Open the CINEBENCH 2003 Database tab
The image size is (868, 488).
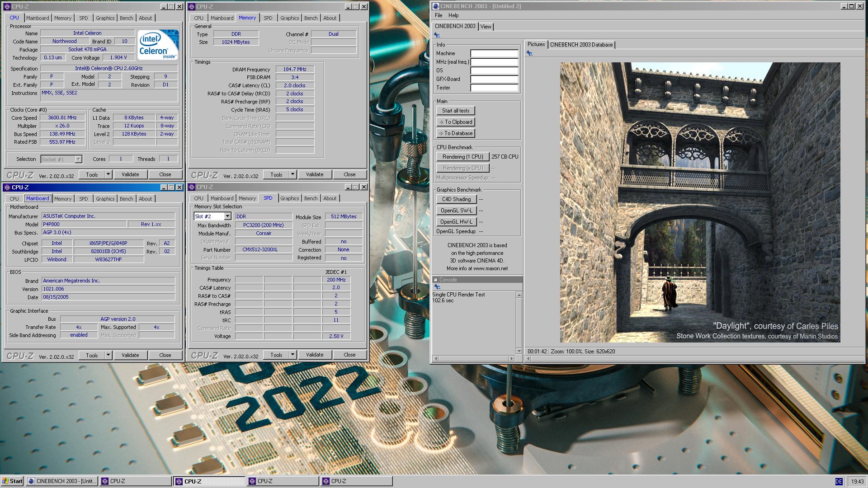[581, 45]
